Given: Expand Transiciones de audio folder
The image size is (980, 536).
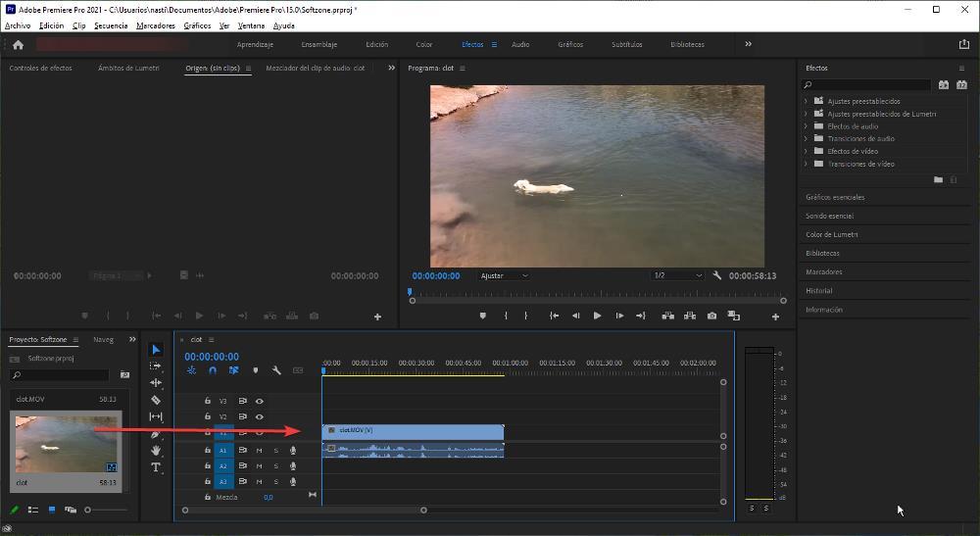Looking at the screenshot, I should pos(807,139).
